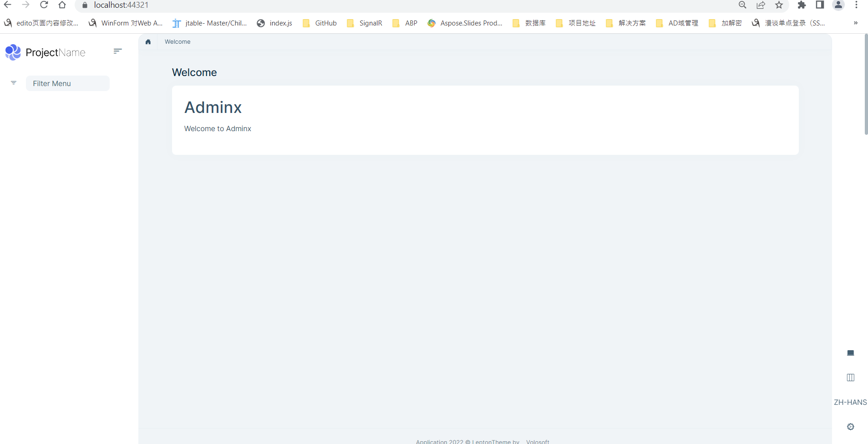This screenshot has height=444, width=868.
Task: Open the 项目地址 bookmark folder
Action: pyautogui.click(x=576, y=23)
